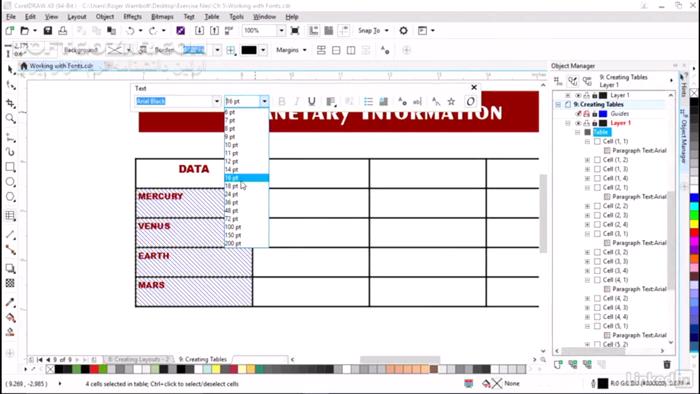This screenshot has width=700, height=394.
Task: Click the New Layer icon in Object Manager
Action: click(558, 365)
